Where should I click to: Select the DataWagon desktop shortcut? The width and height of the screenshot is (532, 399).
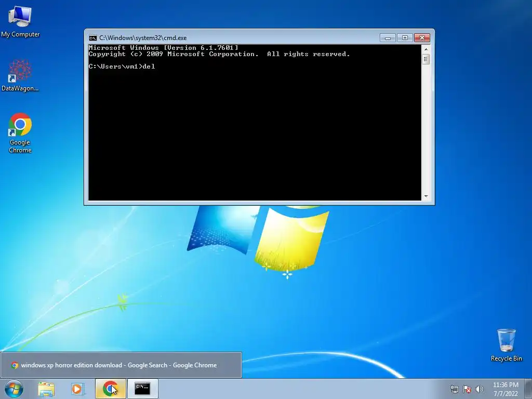coord(20,75)
